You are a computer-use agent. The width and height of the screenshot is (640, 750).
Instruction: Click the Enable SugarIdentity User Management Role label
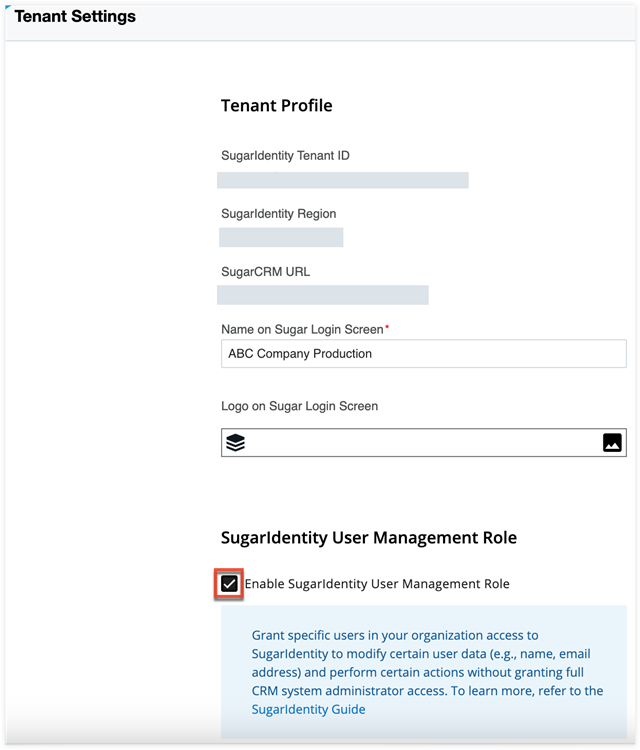click(376, 584)
